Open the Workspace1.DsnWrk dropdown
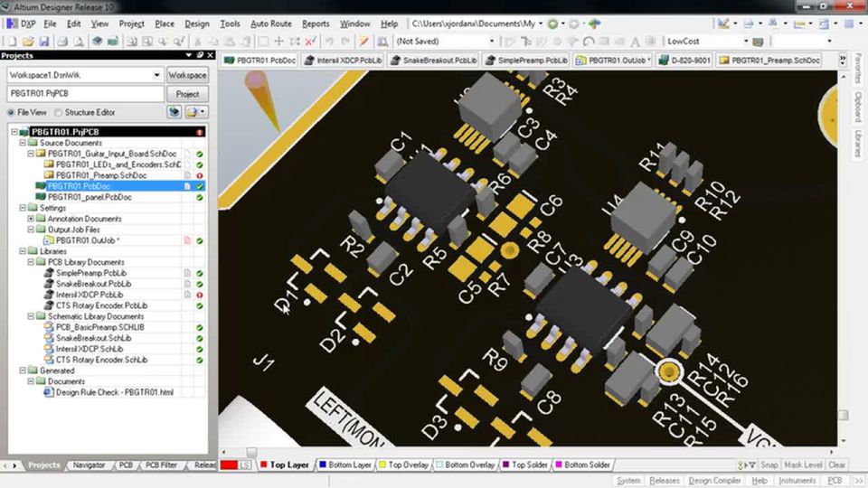 pyautogui.click(x=156, y=75)
